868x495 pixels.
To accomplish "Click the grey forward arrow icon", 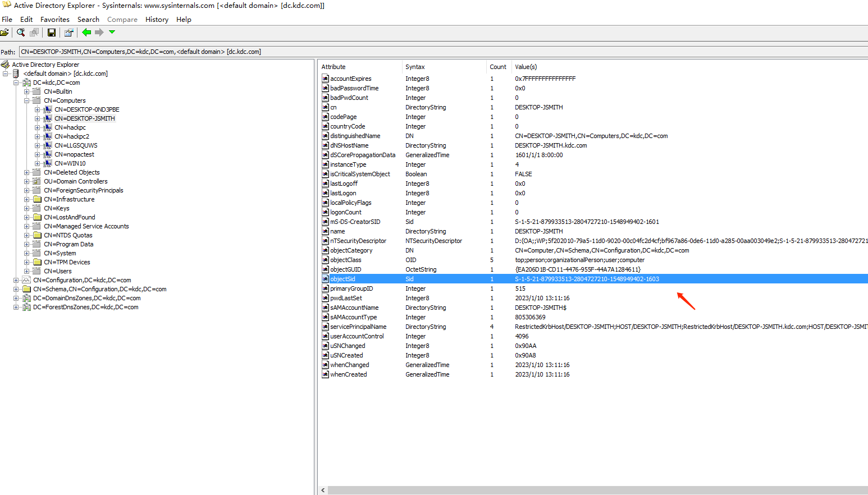I will 99,33.
